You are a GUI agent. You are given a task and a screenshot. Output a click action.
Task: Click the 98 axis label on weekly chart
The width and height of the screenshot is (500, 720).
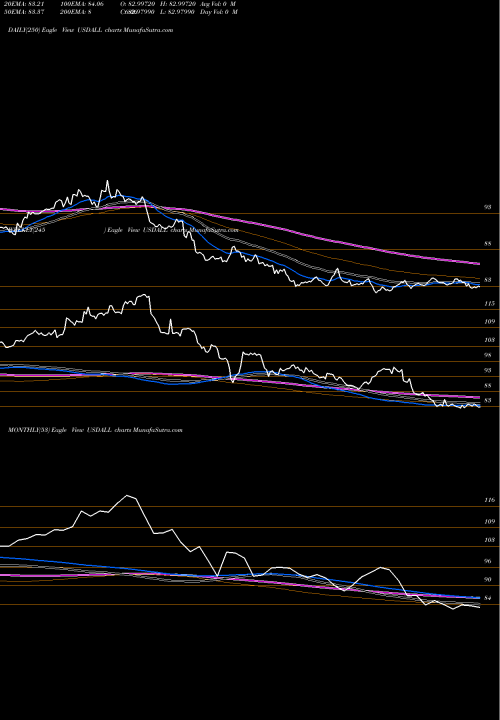487,355
